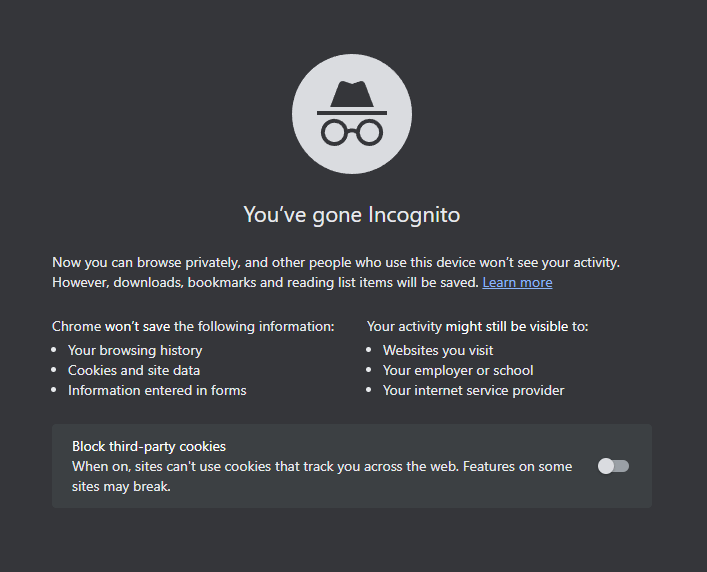Select the "Your employer or school" list item
707x572 pixels.
458,370
